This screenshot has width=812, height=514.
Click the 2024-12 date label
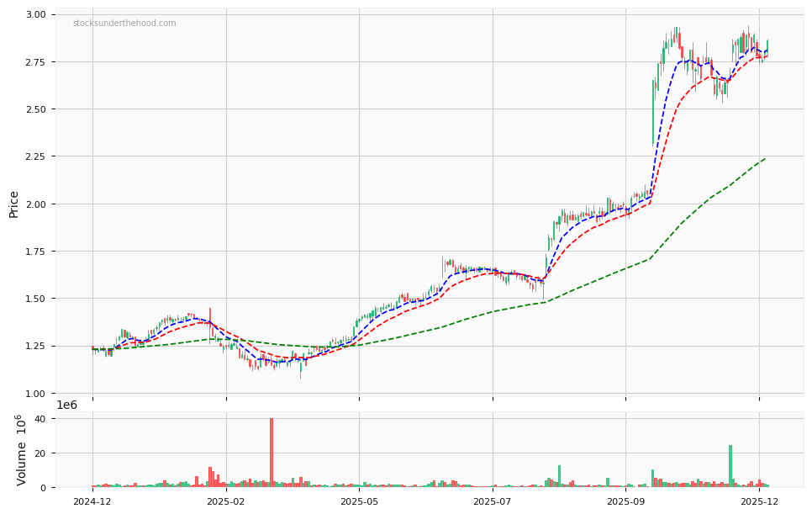[x=91, y=501]
